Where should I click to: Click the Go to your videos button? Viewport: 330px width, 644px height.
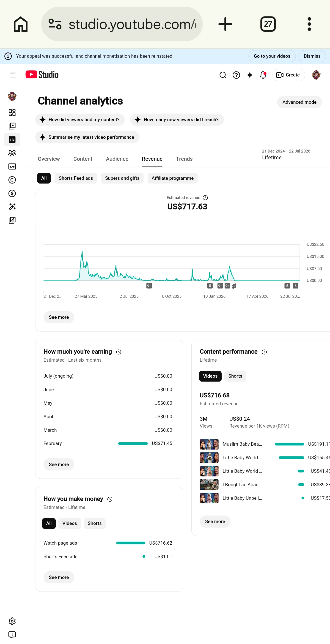[272, 56]
